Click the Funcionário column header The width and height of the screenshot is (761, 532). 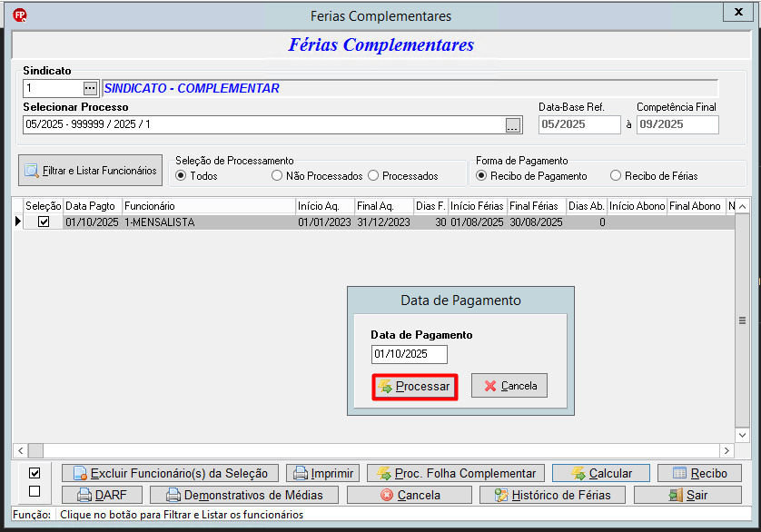(x=209, y=206)
